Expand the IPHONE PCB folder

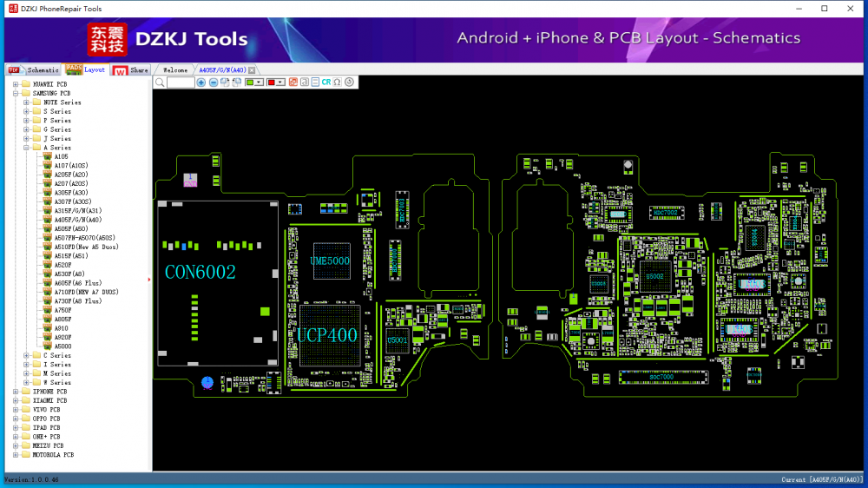pos(16,392)
